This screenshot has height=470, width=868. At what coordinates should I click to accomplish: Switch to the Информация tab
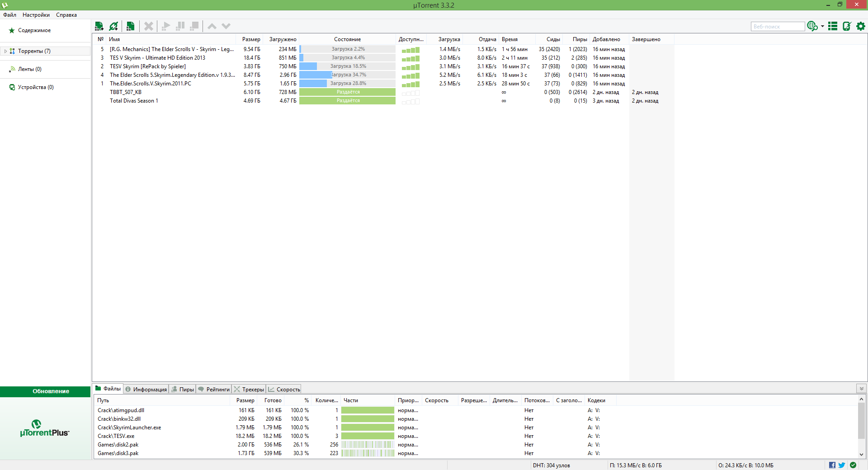pyautogui.click(x=146, y=389)
